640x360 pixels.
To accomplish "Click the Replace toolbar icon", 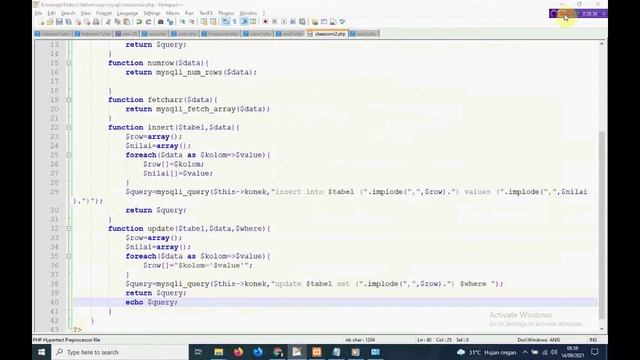I will coord(170,22).
